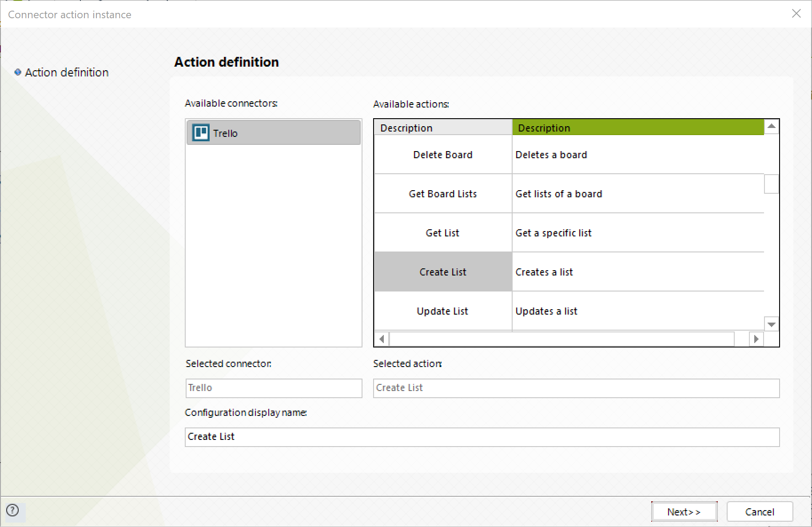Select Action definition in left sidebar

pyautogui.click(x=67, y=72)
